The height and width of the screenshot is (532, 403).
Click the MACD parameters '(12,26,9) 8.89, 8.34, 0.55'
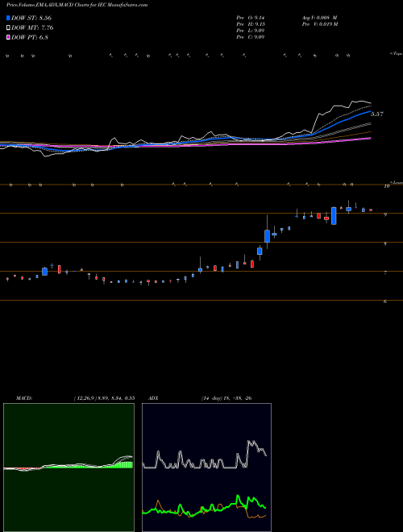coord(104,398)
